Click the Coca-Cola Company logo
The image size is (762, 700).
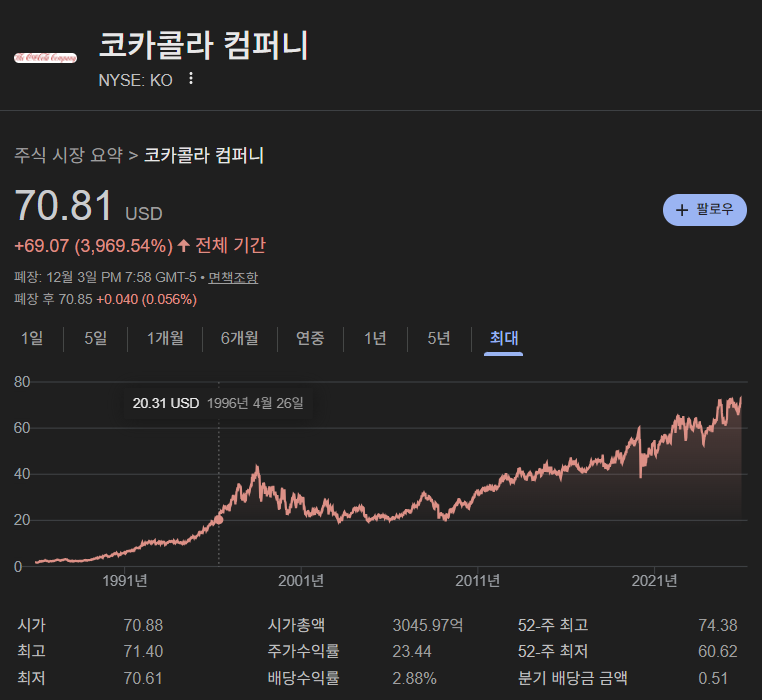pyautogui.click(x=45, y=58)
